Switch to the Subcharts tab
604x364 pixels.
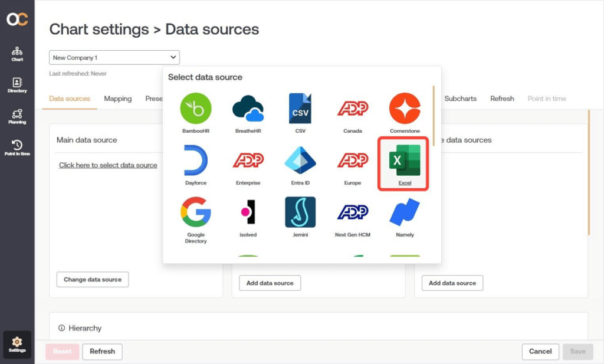point(460,99)
